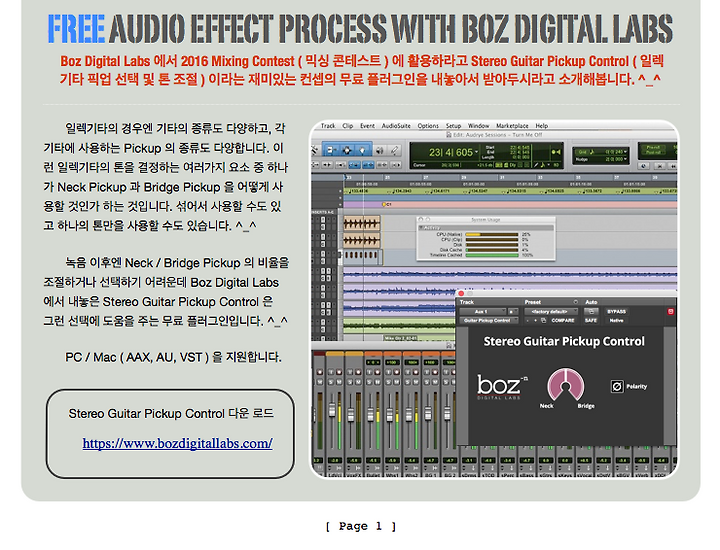Click the preset settings circle icon beside Preset

click(x=575, y=302)
